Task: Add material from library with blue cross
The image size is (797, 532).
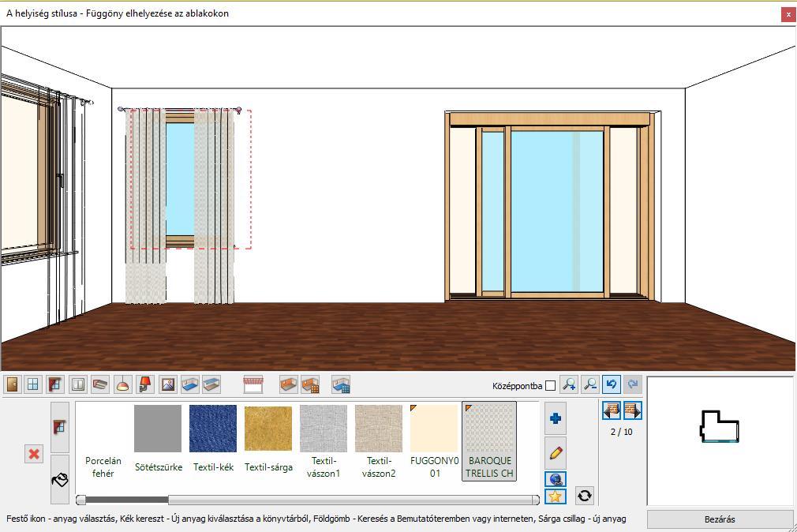Action: [x=555, y=418]
